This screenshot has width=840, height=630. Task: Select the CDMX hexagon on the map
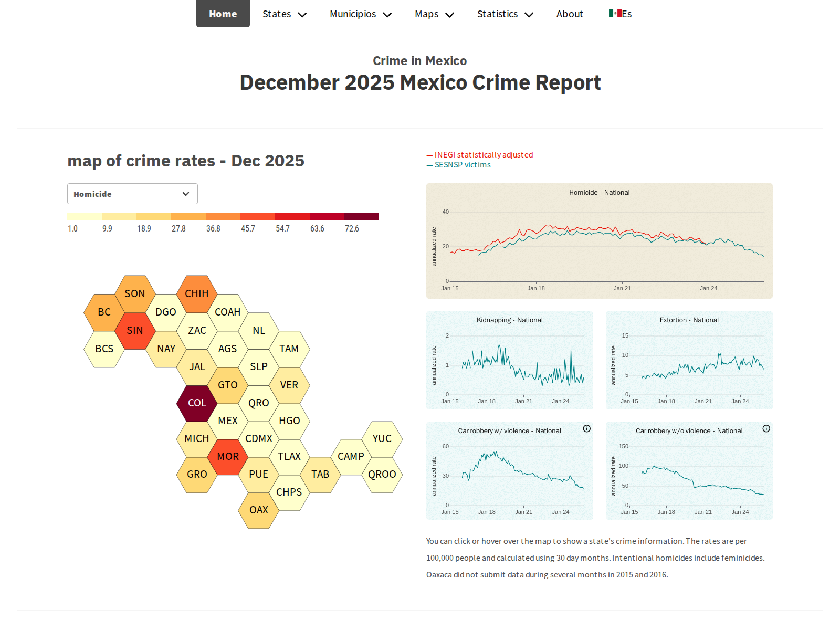point(259,438)
